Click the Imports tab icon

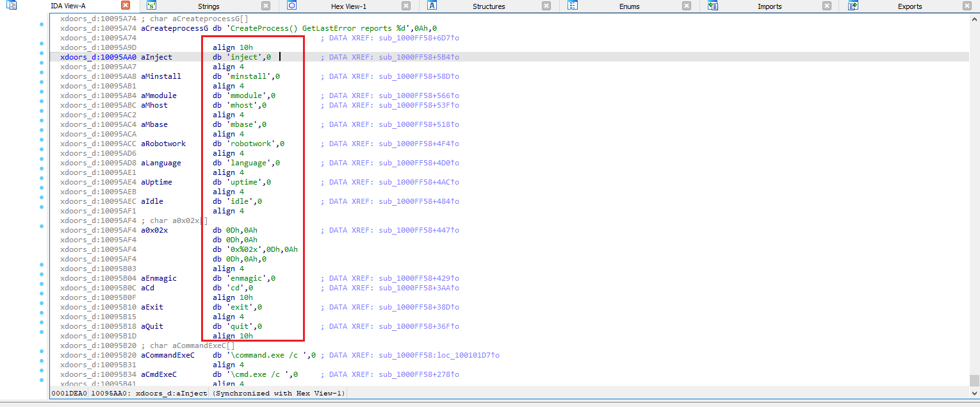click(x=713, y=6)
